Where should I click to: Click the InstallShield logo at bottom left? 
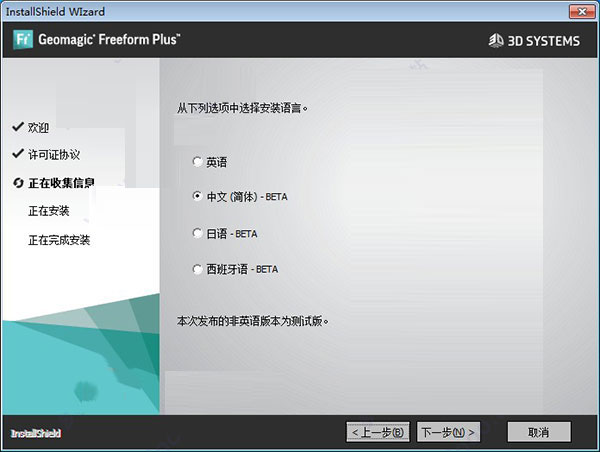coord(37,433)
